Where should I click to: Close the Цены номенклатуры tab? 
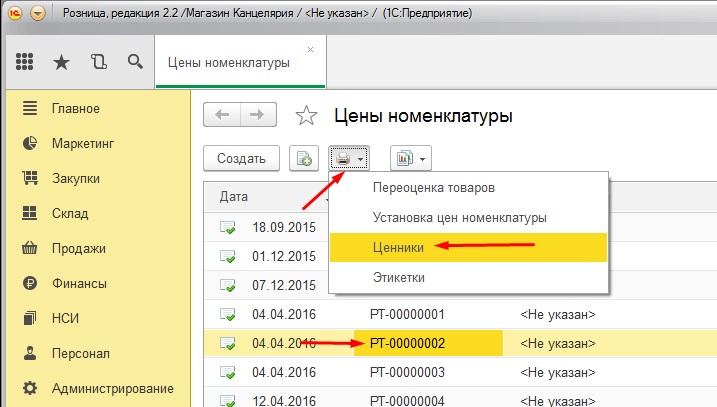(310, 49)
